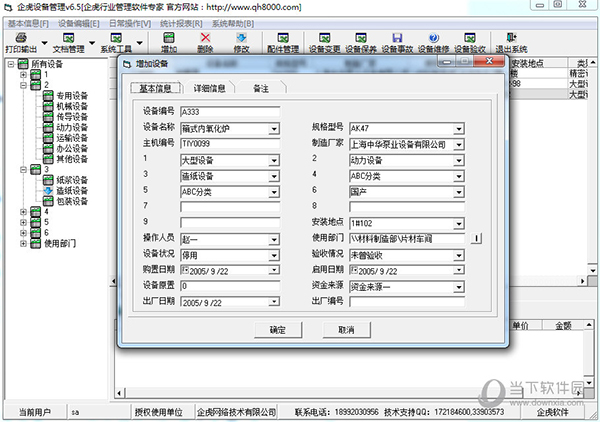Open the 设备状况 status dropdown
This screenshot has width=600, height=422.
[x=274, y=256]
